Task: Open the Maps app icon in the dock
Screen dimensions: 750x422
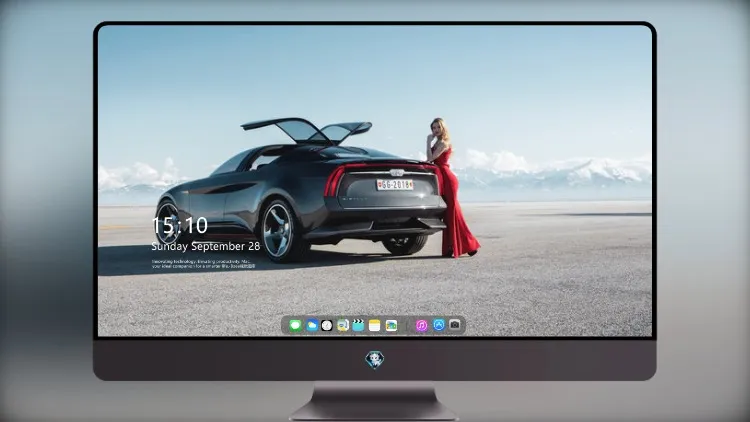Action: click(342, 326)
